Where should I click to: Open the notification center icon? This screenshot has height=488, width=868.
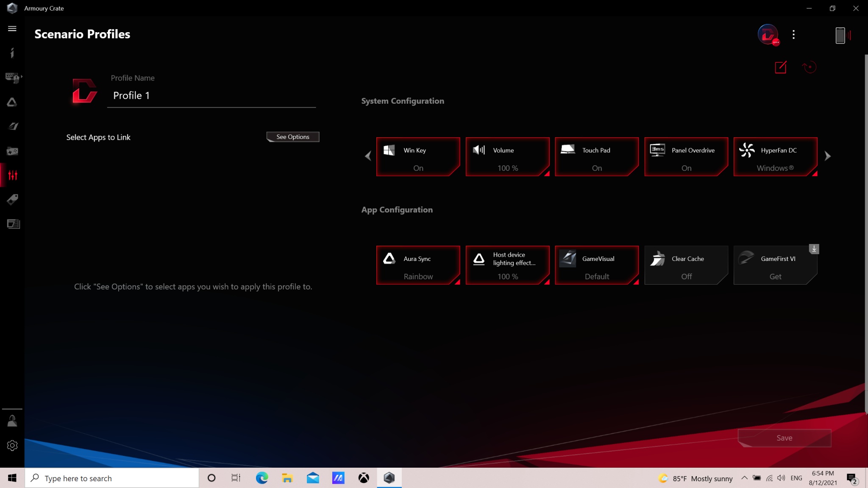tap(852, 479)
